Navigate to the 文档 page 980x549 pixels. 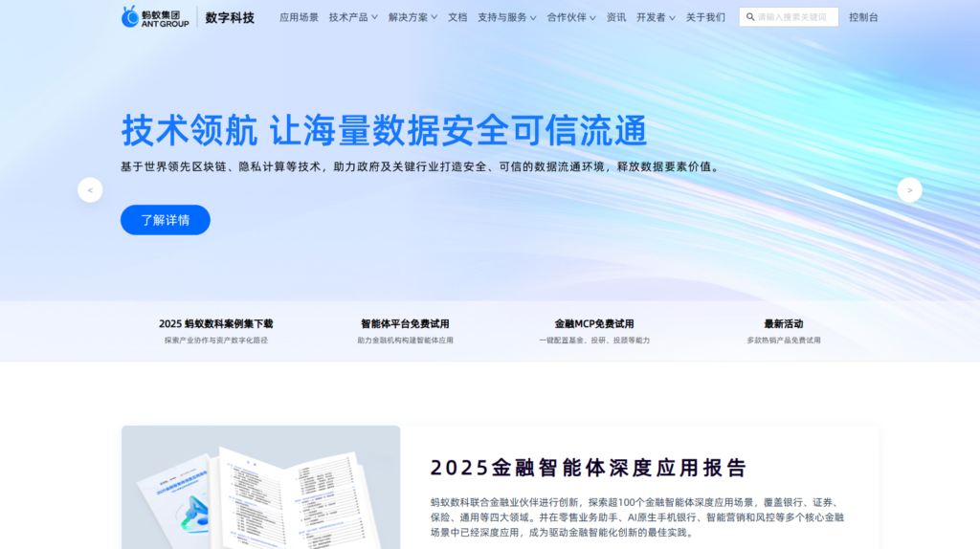[x=457, y=17]
